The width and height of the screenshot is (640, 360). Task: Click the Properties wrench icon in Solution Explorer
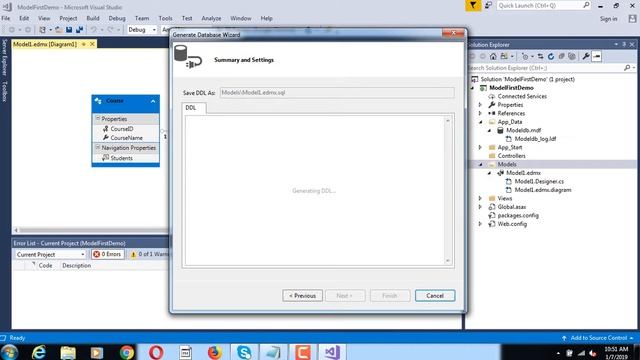coord(586,56)
